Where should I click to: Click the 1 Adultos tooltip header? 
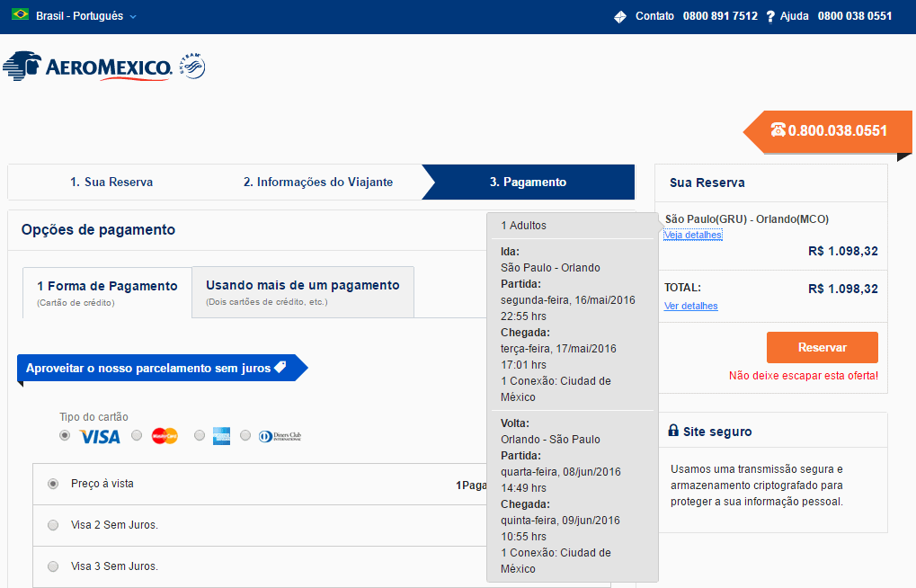pyautogui.click(x=523, y=226)
